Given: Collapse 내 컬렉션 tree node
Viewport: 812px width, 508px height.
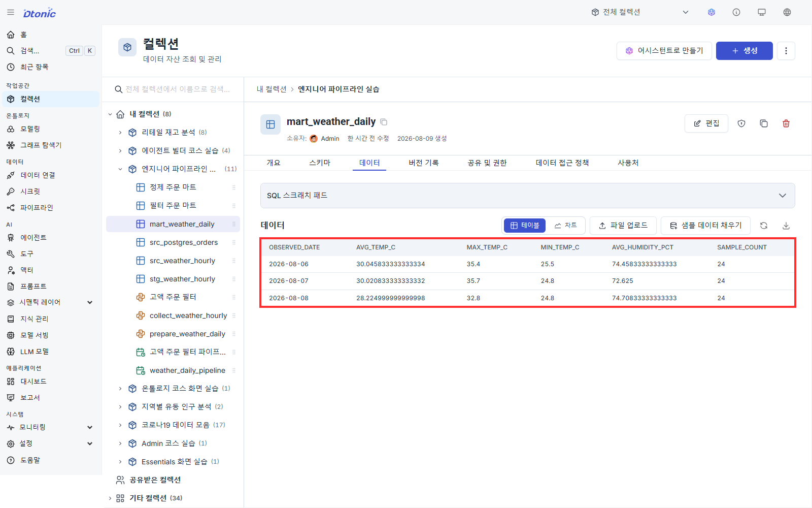Looking at the screenshot, I should pos(110,114).
